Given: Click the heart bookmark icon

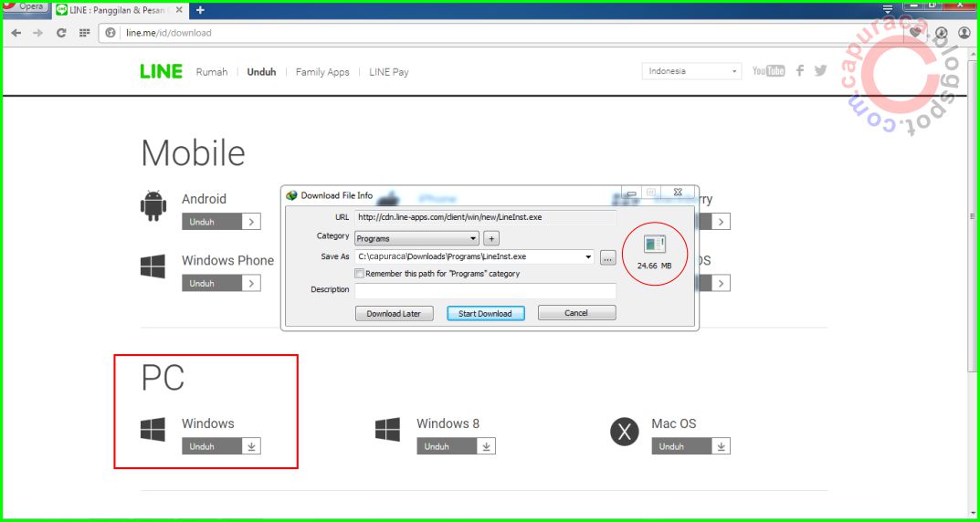Looking at the screenshot, I should pos(914,33).
